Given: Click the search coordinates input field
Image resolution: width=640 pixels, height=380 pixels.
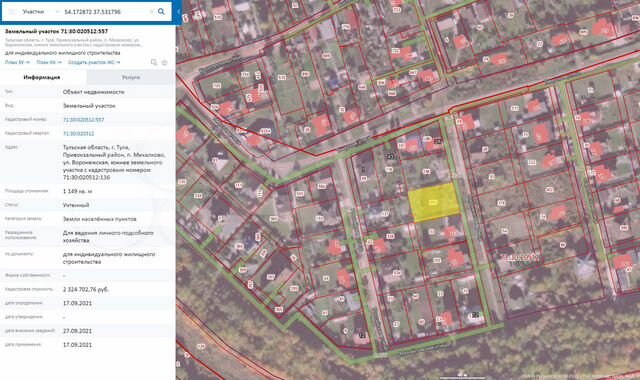Looking at the screenshot, I should point(105,12).
